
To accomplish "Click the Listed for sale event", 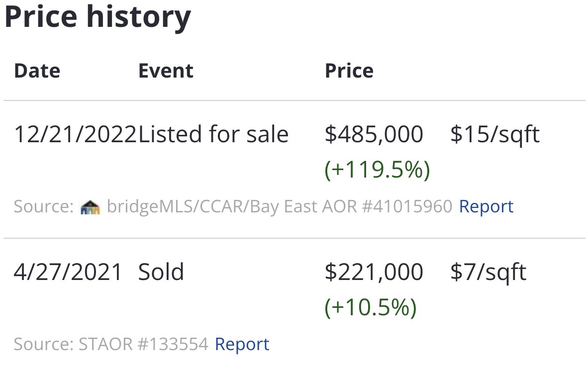I will [213, 134].
